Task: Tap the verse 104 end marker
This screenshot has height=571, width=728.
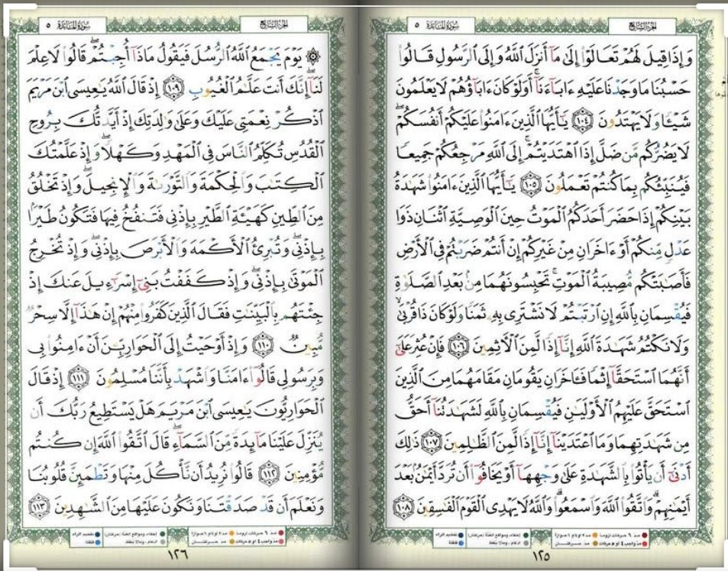Action: click(x=581, y=122)
